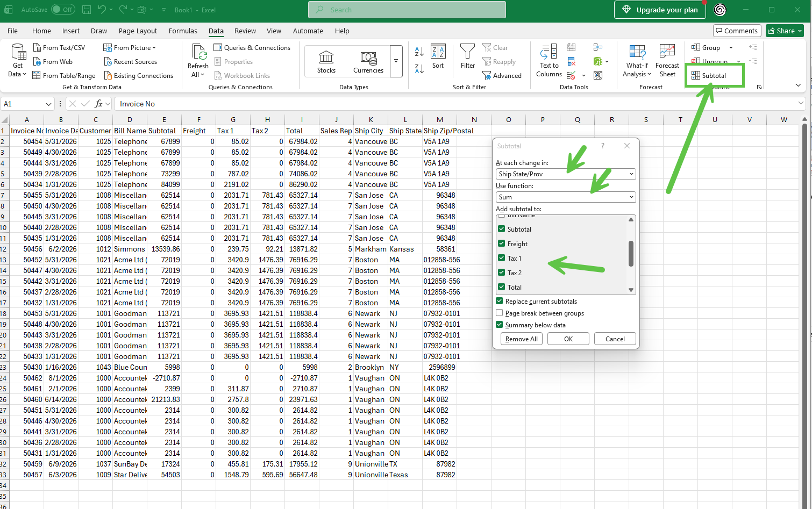Image resolution: width=812 pixels, height=509 pixels.
Task: Choose From Table/Range
Action: coord(63,76)
